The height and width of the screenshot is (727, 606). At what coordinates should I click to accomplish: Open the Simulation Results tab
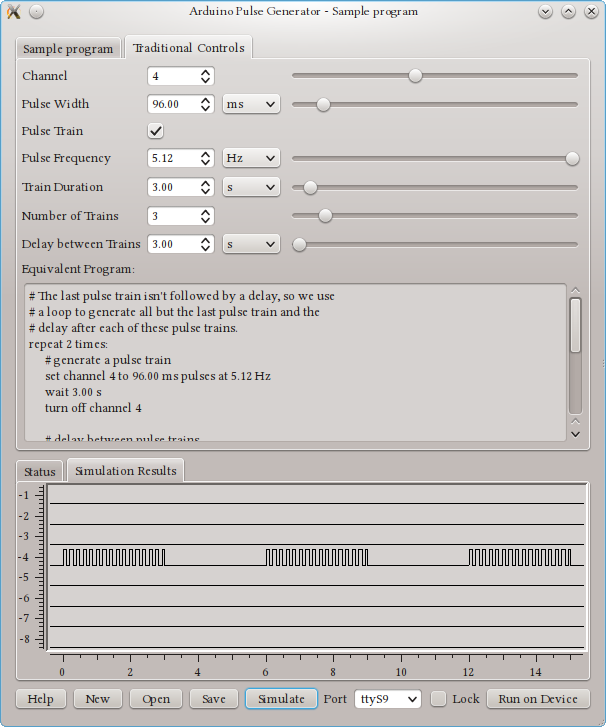[126, 471]
